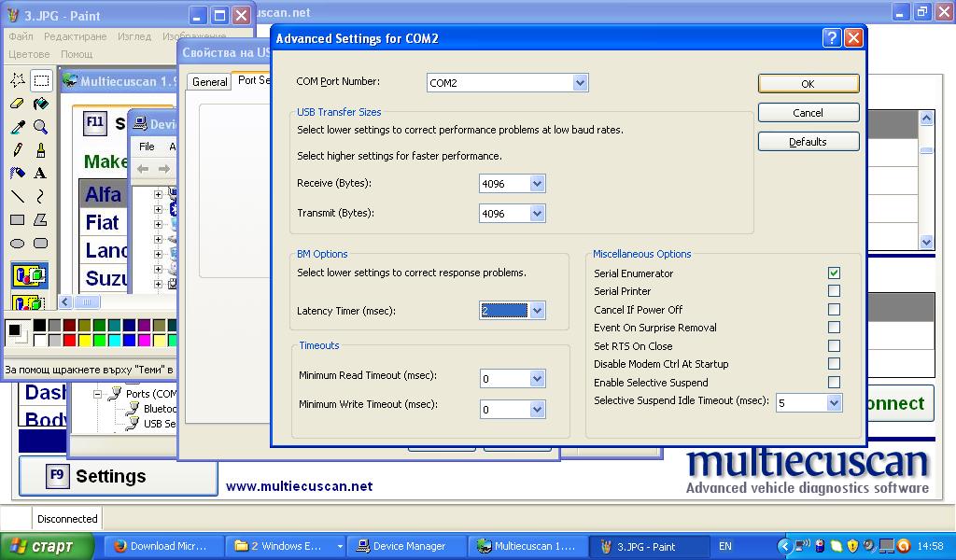The width and height of the screenshot is (956, 560).
Task: Open Paint's Редактиране menu
Action: point(75,36)
